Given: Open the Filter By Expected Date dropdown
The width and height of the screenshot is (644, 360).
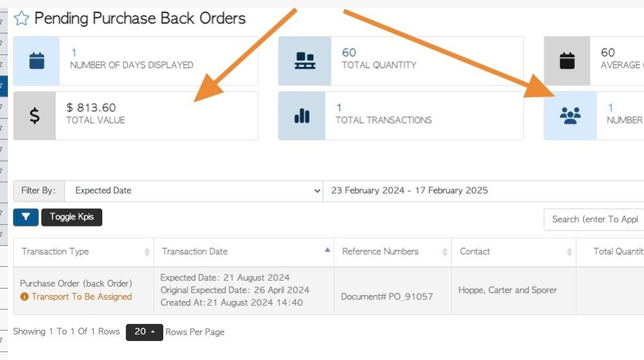Looking at the screenshot, I should (193, 190).
